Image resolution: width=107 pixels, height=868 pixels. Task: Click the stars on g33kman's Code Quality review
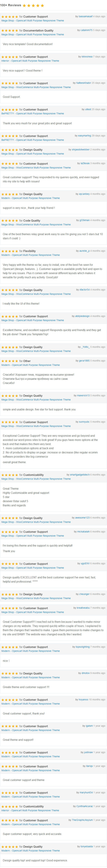10,220
